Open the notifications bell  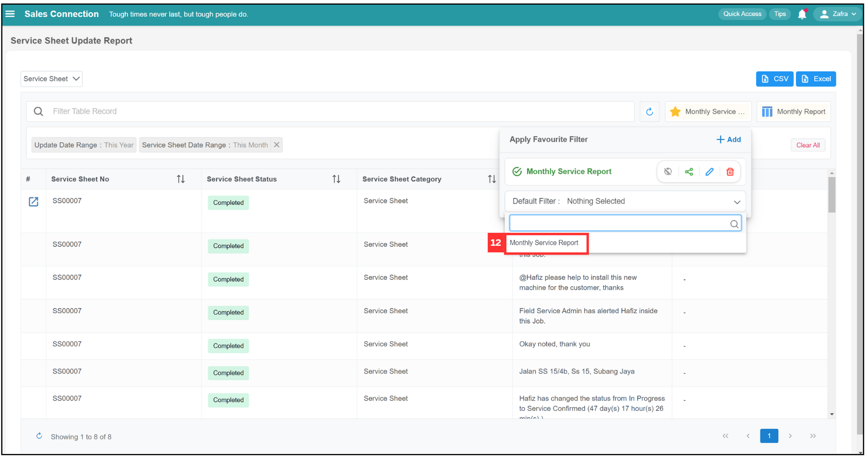pyautogui.click(x=802, y=14)
